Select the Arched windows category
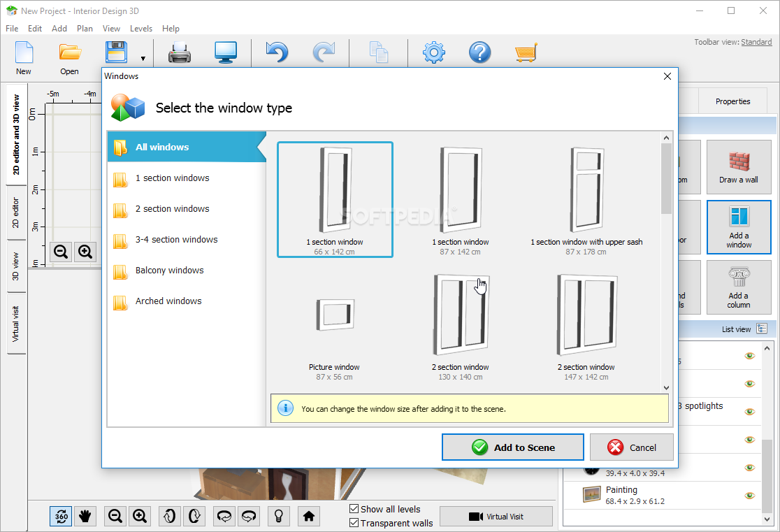 tap(187, 301)
